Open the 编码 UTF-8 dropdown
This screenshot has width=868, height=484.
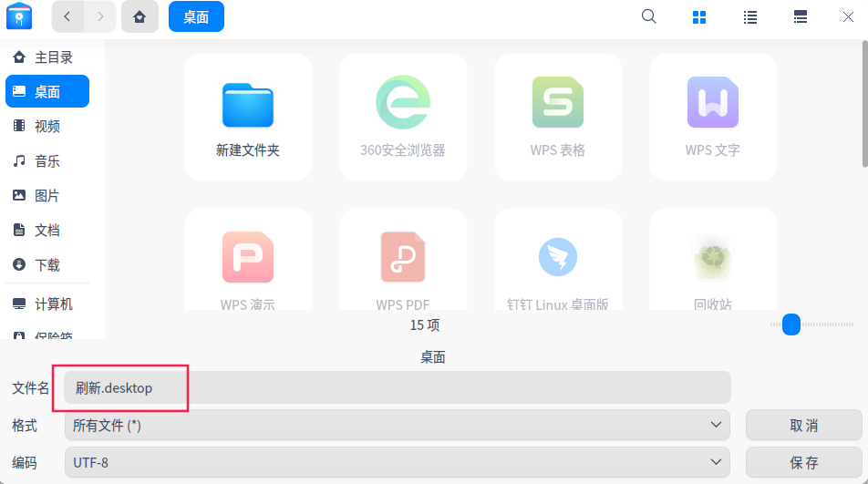click(398, 462)
